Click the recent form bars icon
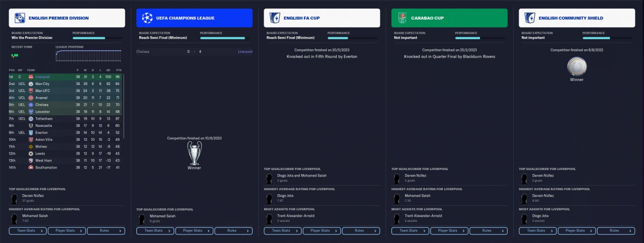 pos(15,55)
